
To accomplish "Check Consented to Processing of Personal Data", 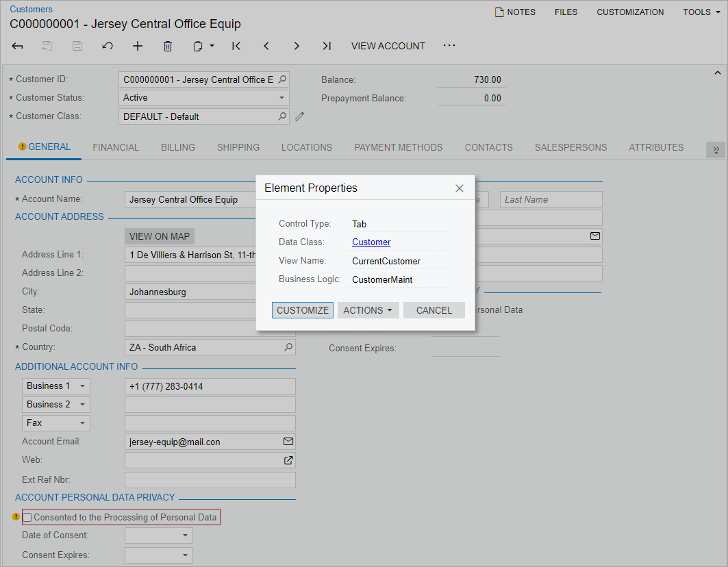I will [28, 518].
